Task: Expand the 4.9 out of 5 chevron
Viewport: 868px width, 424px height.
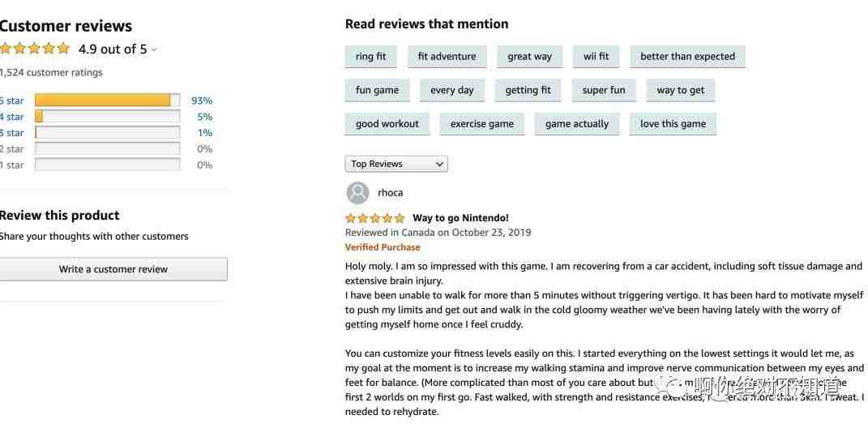Action: pos(154,49)
